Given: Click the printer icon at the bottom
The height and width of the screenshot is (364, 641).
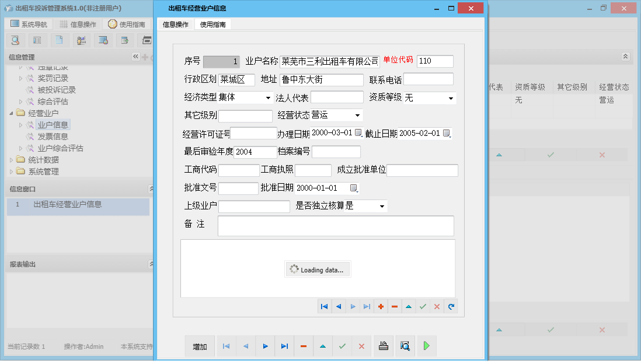Looking at the screenshot, I should pos(384,346).
